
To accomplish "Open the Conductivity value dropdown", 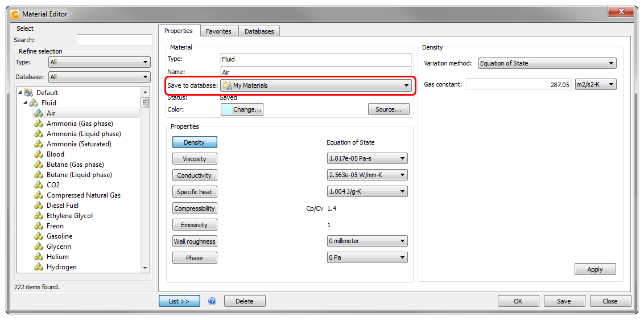I will tap(367, 175).
